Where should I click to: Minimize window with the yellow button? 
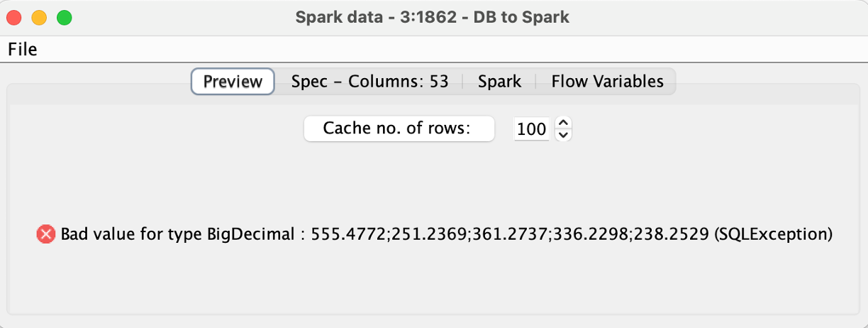coord(39,17)
